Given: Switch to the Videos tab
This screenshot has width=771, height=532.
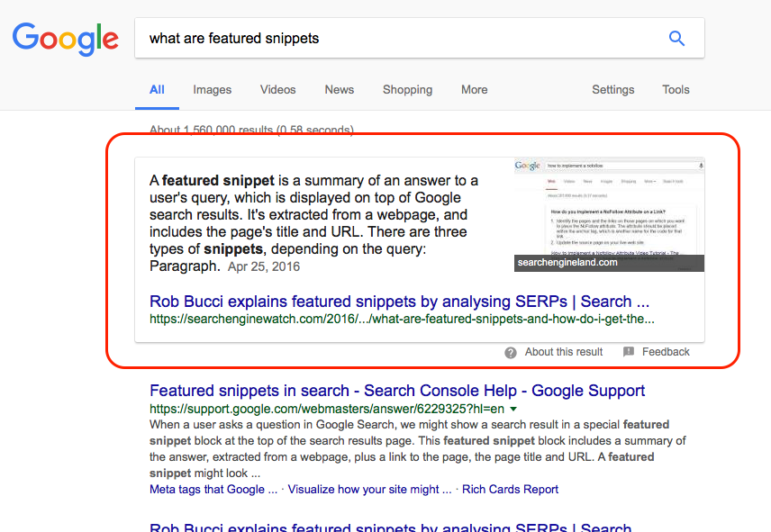Looking at the screenshot, I should coord(277,90).
